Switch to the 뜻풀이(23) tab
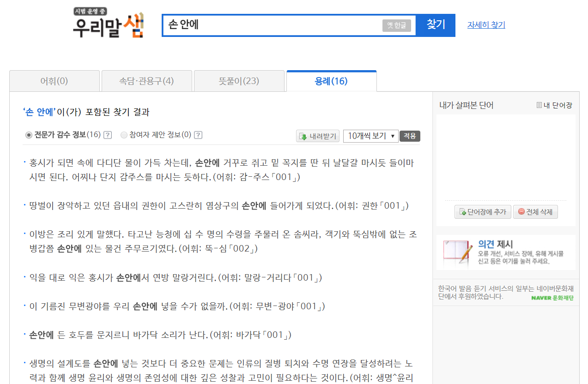The width and height of the screenshot is (588, 384). coord(239,81)
